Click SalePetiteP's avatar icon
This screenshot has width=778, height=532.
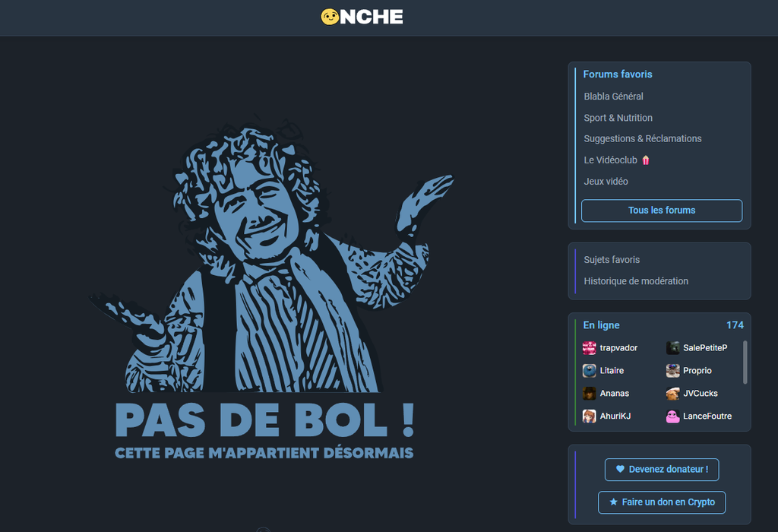click(672, 348)
